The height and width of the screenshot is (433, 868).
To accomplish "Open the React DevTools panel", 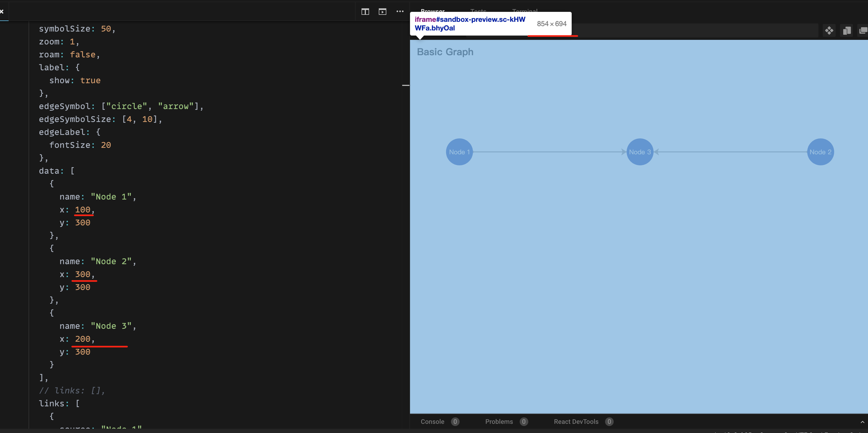I will [576, 421].
